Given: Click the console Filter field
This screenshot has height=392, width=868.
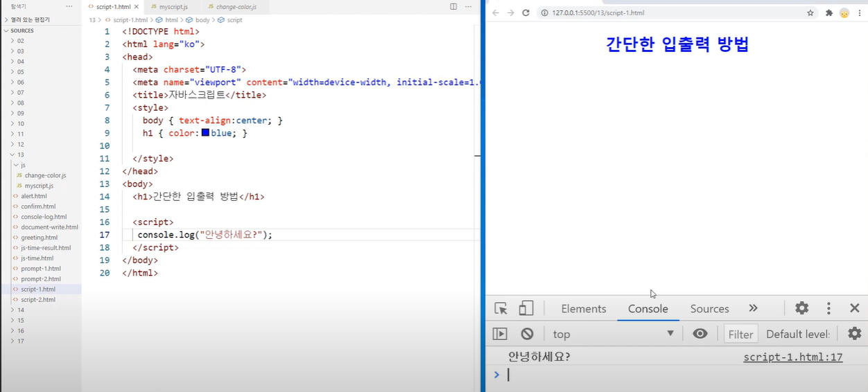Looking at the screenshot, I should (x=740, y=334).
